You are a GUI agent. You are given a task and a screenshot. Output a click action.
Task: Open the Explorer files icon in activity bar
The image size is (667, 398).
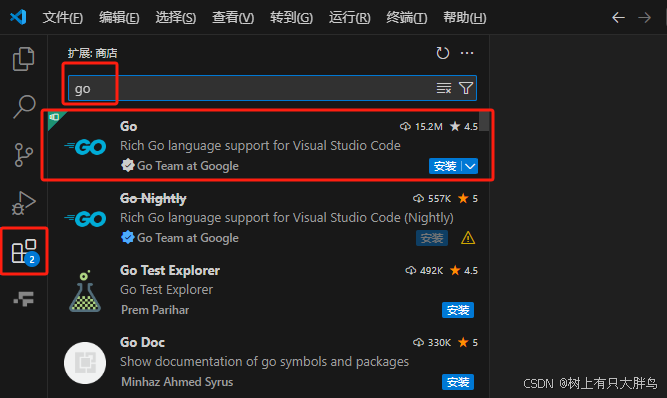click(23, 59)
